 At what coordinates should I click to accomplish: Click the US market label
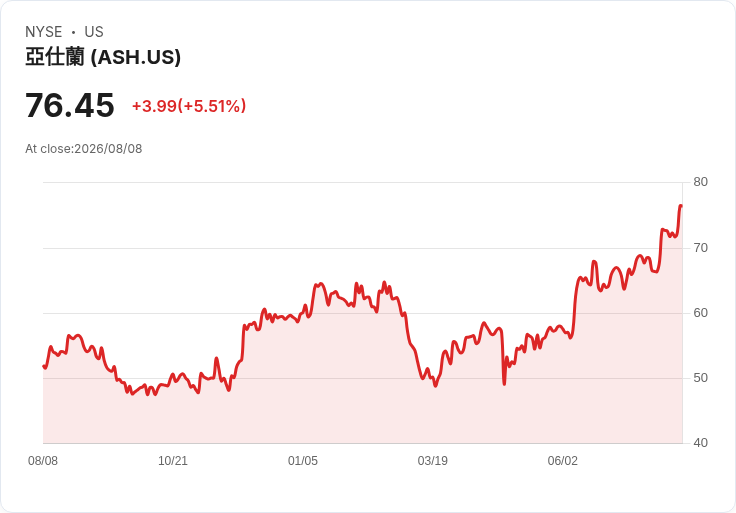(94, 32)
